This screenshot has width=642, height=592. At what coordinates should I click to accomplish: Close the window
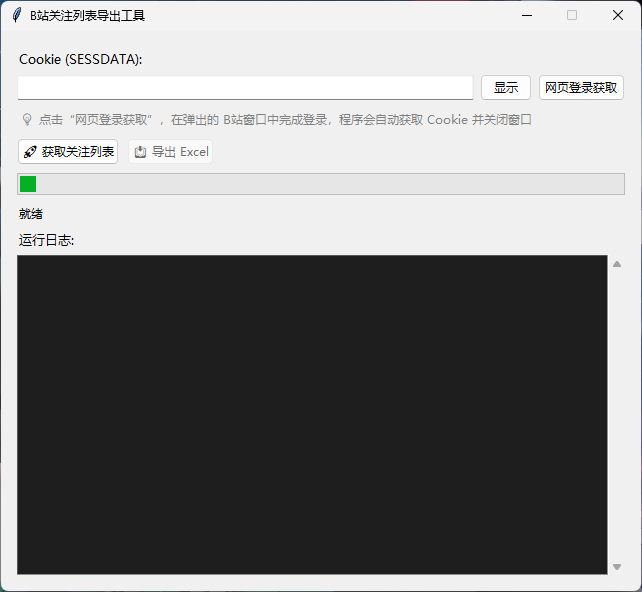618,16
